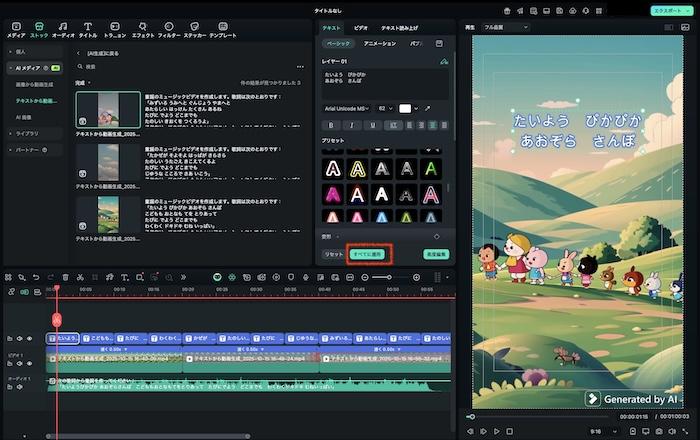Click keyframe diamond icon in text panel
Image resolution: width=700 pixels, height=440 pixels.
(437, 237)
